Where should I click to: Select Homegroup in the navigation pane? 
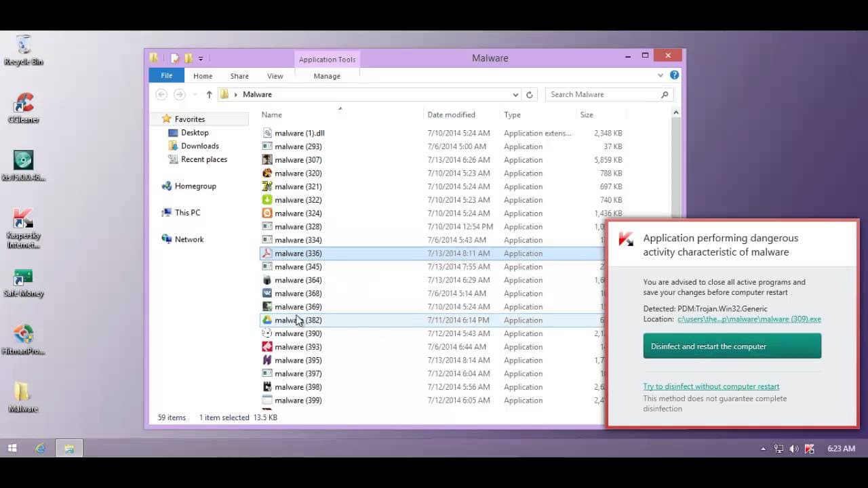[x=195, y=186]
